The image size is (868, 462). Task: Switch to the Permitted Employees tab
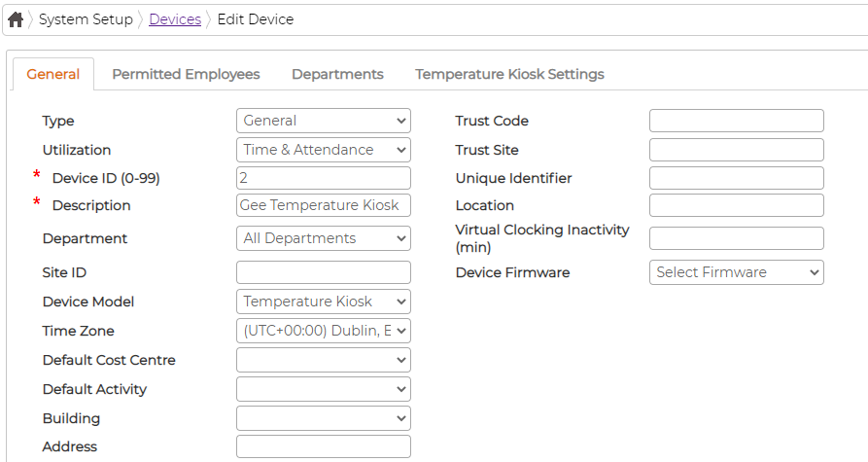click(x=186, y=74)
